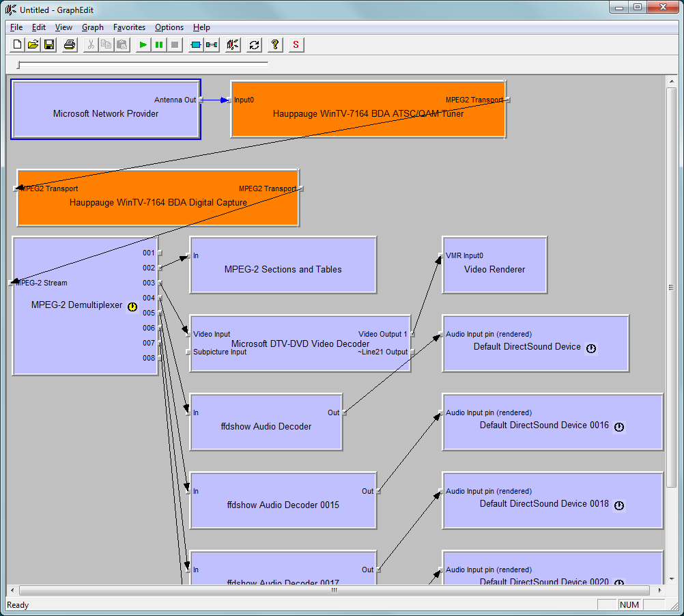Select the Microsoft Network Provider filter

(x=106, y=109)
